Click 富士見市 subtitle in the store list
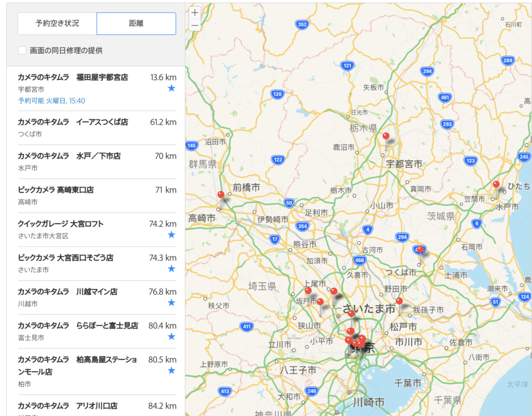Image resolution: width=532 pixels, height=416 pixels. click(x=31, y=338)
